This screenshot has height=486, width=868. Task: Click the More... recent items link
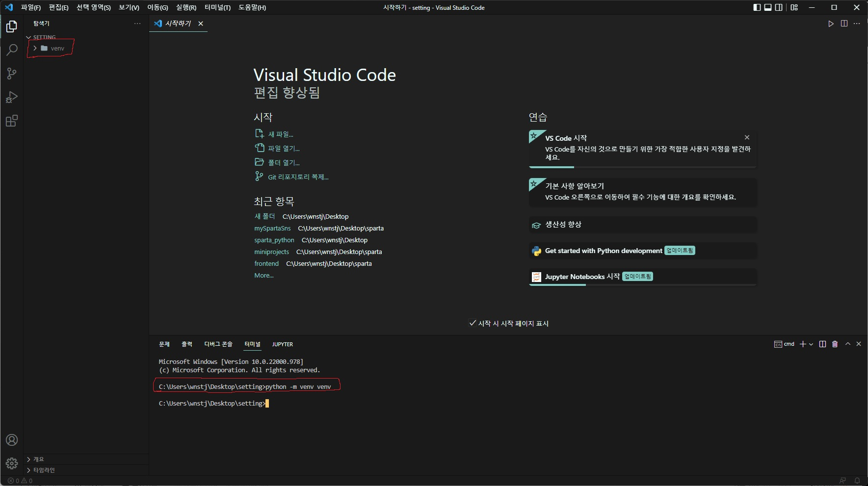point(264,276)
